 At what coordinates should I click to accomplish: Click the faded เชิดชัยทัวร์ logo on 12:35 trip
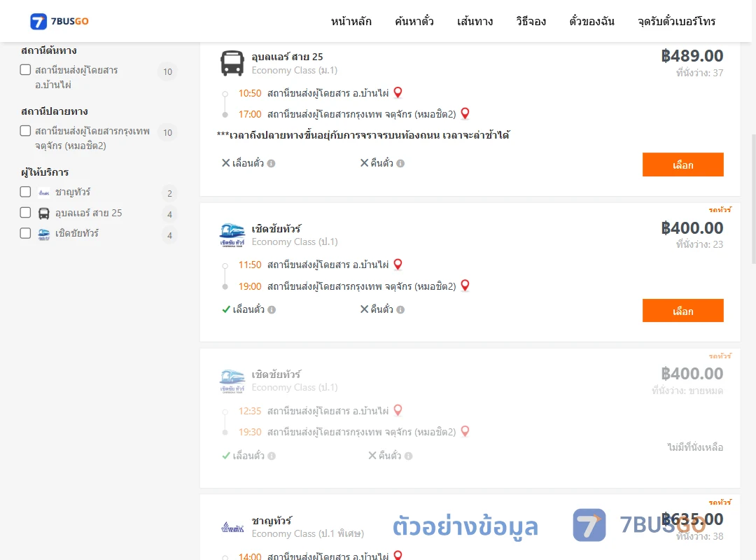(x=232, y=381)
